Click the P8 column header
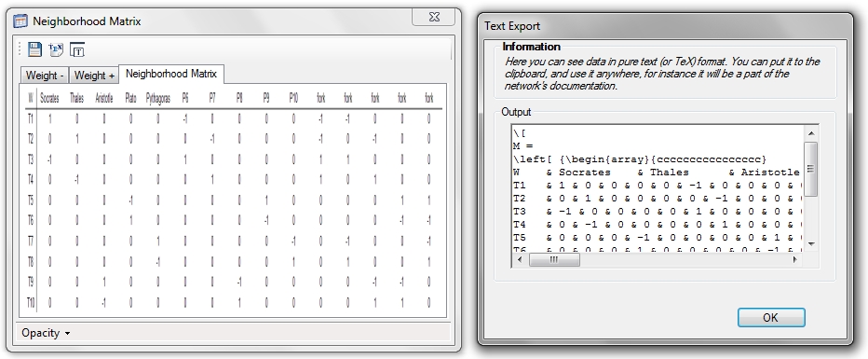This screenshot has height=359, width=868. 239,98
